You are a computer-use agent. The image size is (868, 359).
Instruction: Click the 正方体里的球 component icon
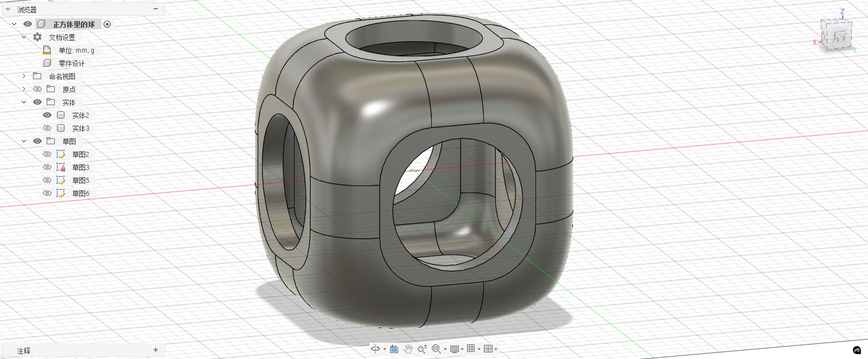point(41,24)
